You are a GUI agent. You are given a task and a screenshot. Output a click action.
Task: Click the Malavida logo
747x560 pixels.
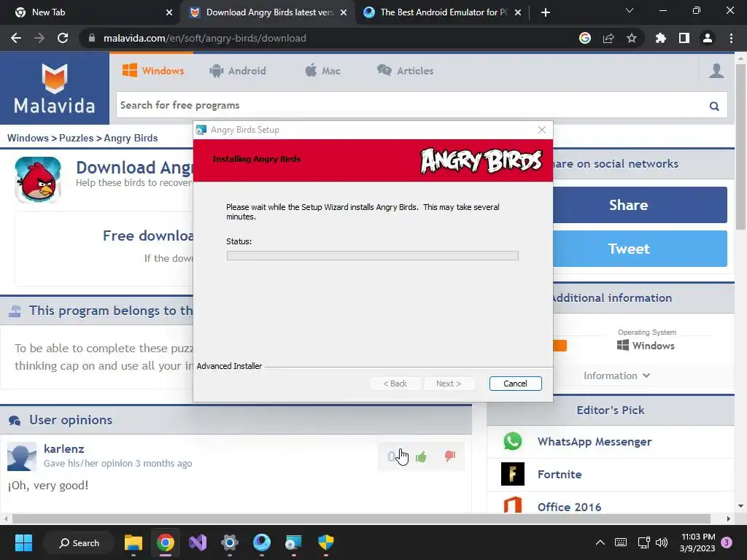[x=54, y=88]
